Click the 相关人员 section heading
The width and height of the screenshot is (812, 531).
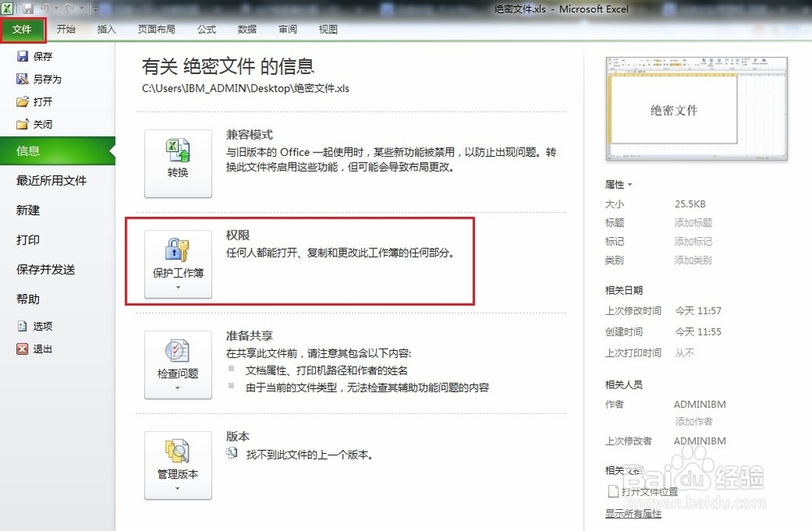[x=624, y=384]
